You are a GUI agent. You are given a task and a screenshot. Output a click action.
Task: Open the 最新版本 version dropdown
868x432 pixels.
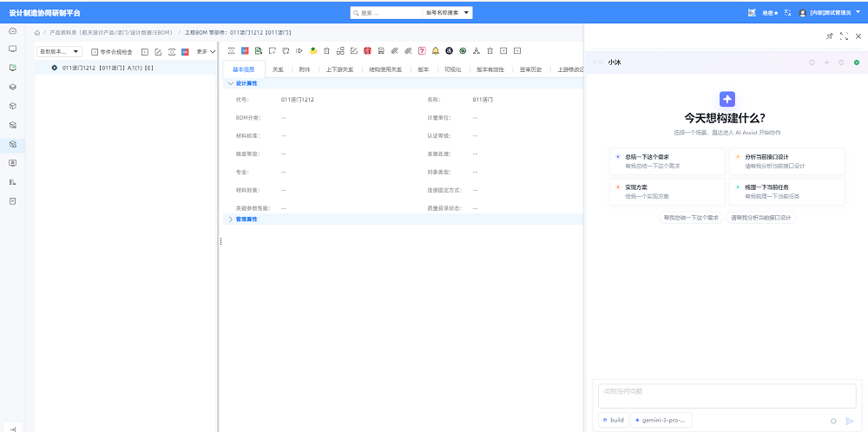[x=59, y=51]
